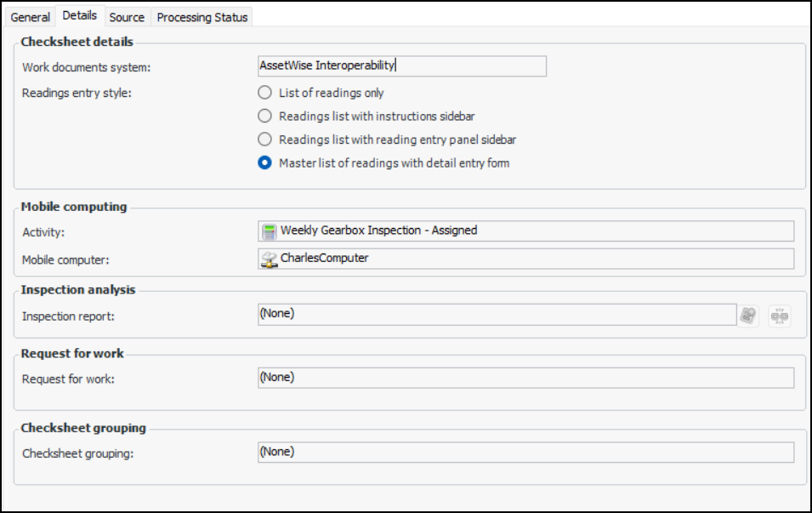Click the Weekly Gearbox Inspection activity icon
Image resolution: width=812 pixels, height=513 pixels.
[269, 231]
